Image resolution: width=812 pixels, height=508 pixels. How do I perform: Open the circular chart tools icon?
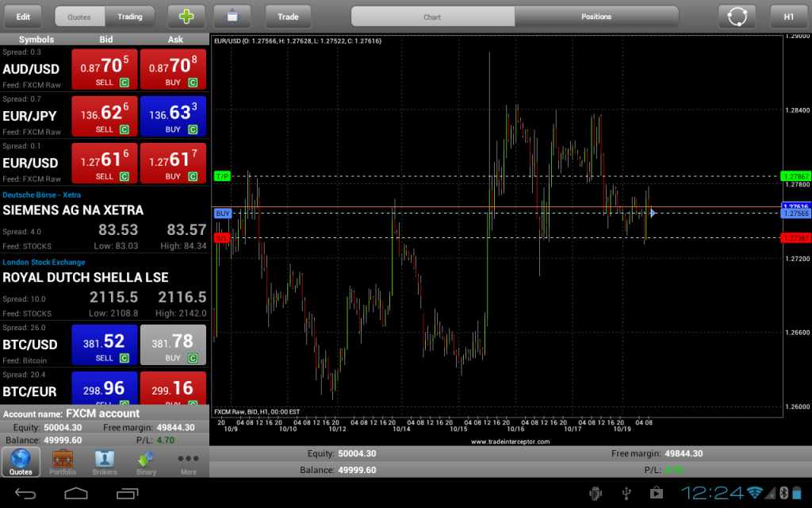pyautogui.click(x=737, y=17)
